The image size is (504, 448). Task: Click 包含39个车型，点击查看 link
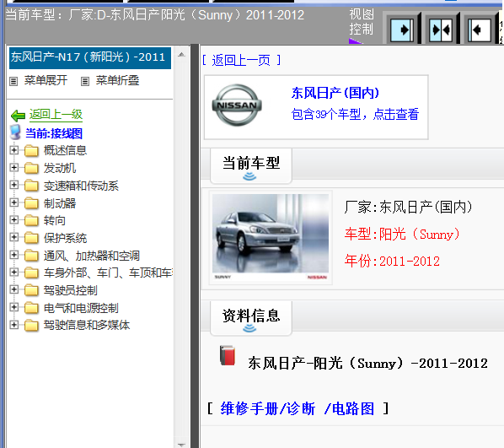pyautogui.click(x=355, y=114)
